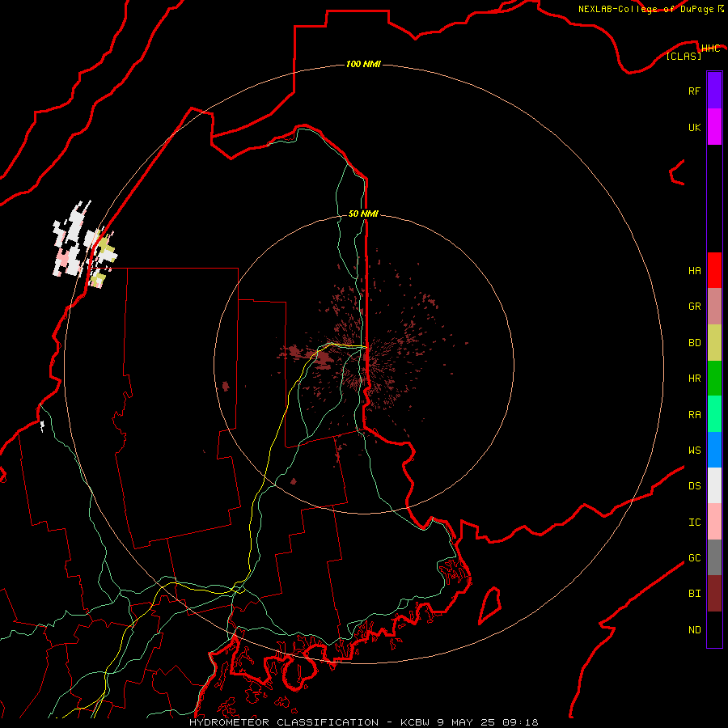This screenshot has height=728, width=728.
Task: Click the RA light green legend block
Action: tap(714, 414)
